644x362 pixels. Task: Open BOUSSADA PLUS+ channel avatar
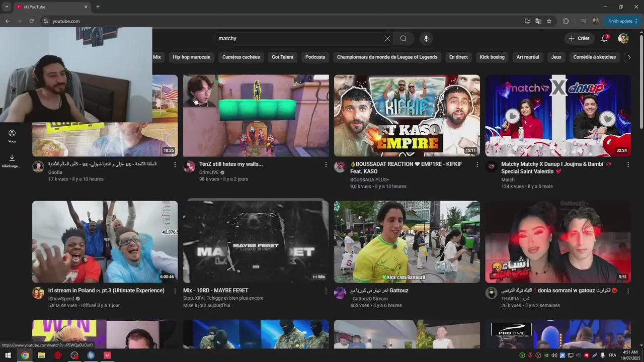340,167
